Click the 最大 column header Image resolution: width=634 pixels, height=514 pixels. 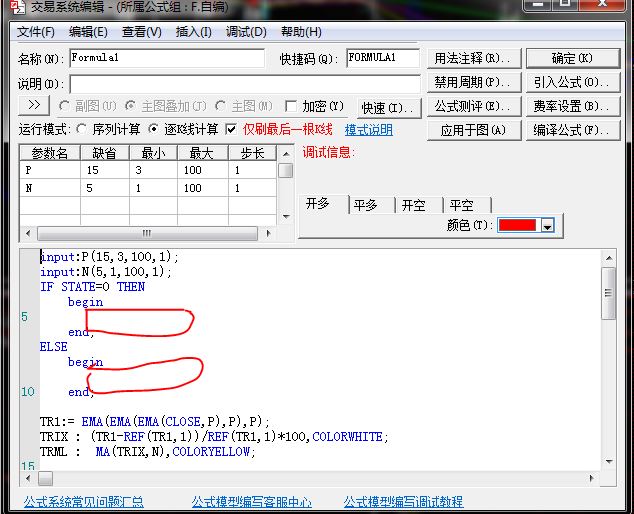click(x=203, y=153)
